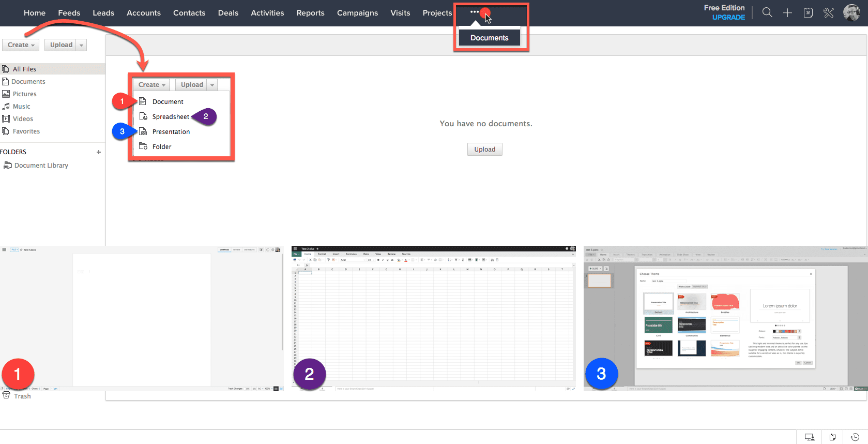Add a new folder with the plus icon

(99, 152)
